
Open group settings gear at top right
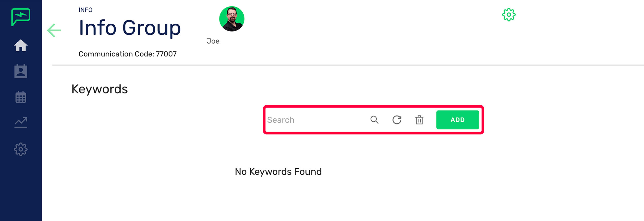click(x=509, y=15)
